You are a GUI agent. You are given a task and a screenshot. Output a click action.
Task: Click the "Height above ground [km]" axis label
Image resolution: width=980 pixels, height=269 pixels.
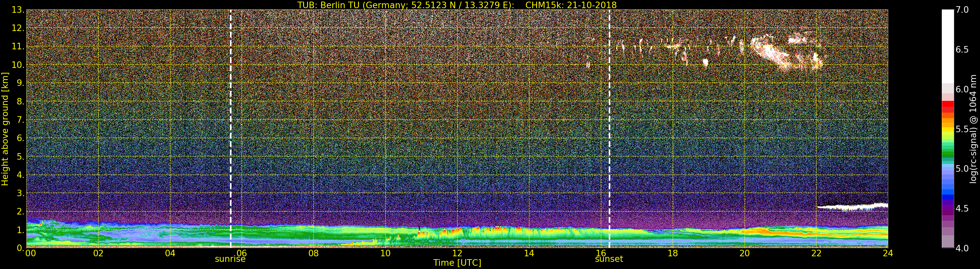5,129
